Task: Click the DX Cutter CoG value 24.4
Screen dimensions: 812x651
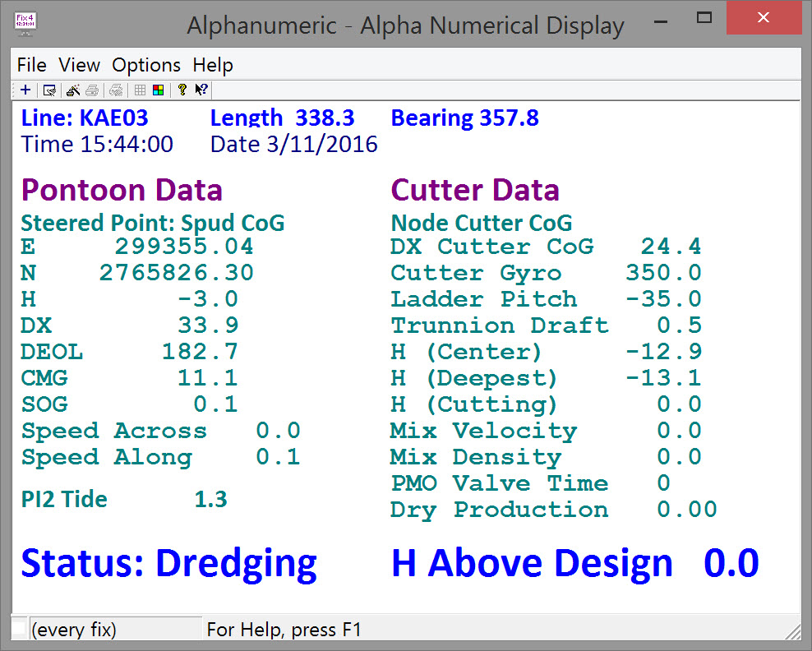Action: tap(671, 247)
